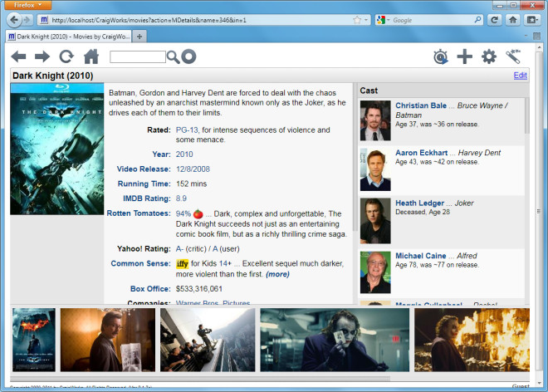Click the Running Time value 152 mins
This screenshot has height=392, width=548.
[x=191, y=184]
